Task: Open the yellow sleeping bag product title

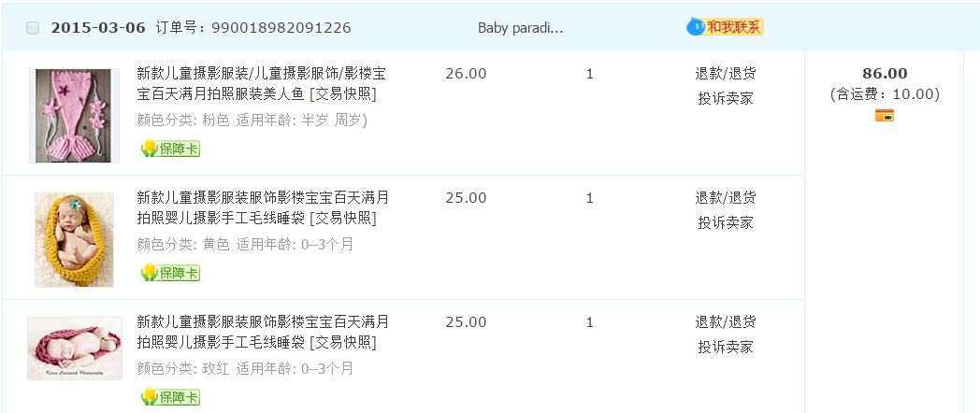Action: [261, 207]
